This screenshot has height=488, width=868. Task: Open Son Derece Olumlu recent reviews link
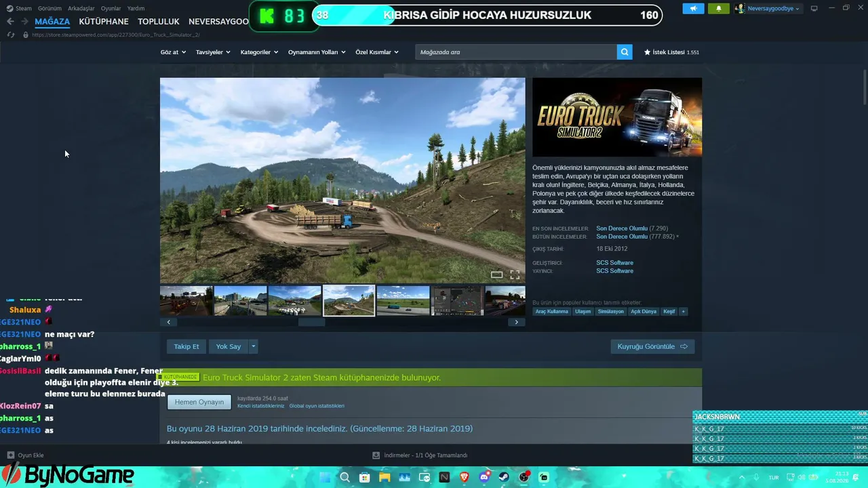tap(622, 228)
